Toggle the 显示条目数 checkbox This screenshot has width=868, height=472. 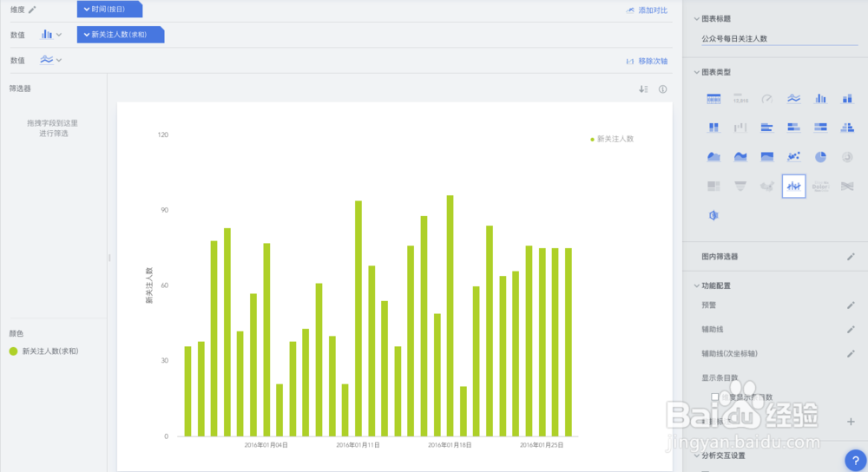[x=715, y=397]
